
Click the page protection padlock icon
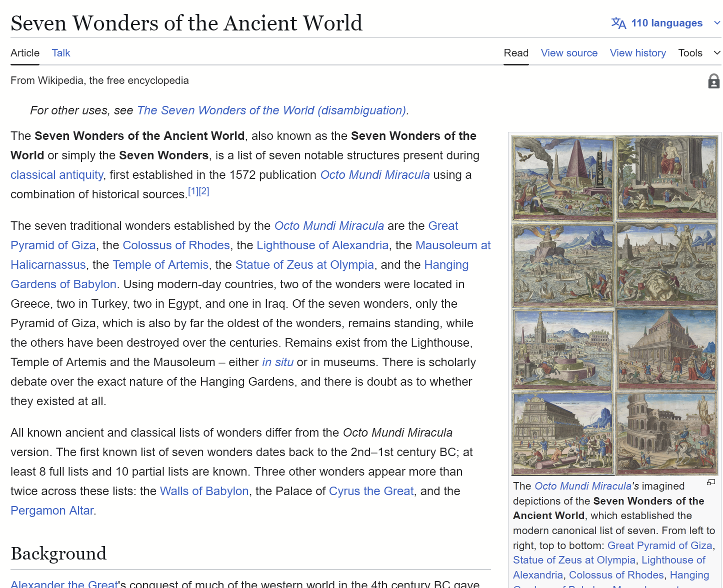point(714,81)
